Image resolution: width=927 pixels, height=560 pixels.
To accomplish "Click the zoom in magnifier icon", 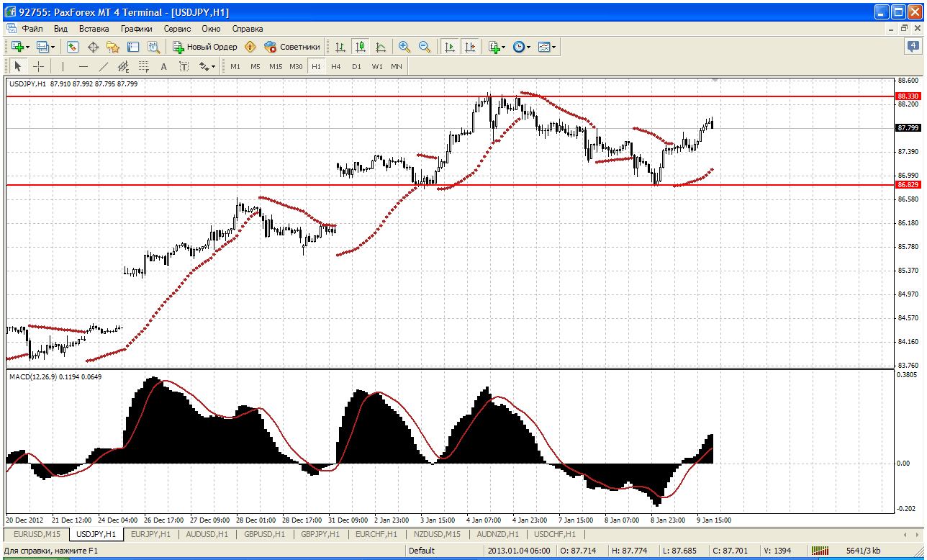I will coord(404,47).
